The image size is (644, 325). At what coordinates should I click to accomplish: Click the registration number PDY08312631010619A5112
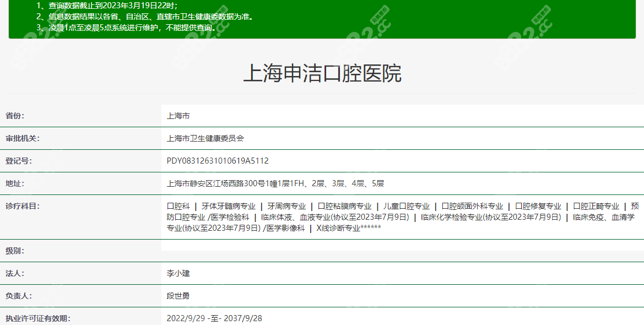[218, 161]
